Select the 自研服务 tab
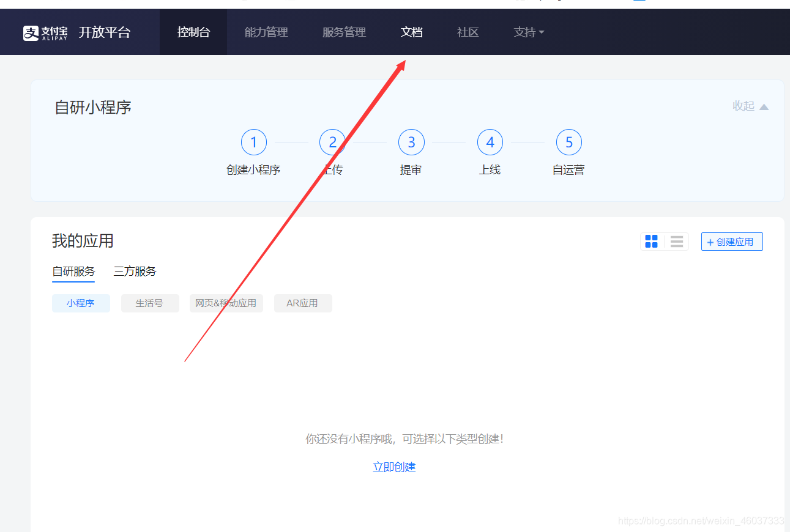The image size is (790, 532). (x=73, y=272)
